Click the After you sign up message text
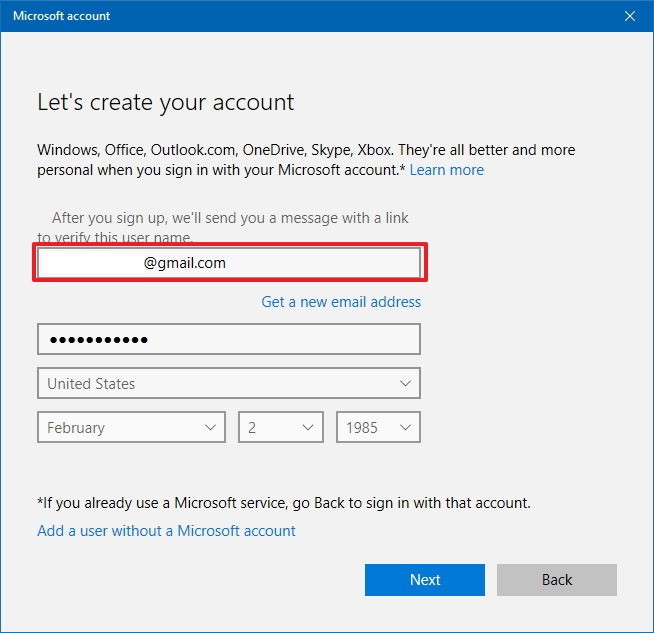Screen dimensions: 654x633 [x=223, y=228]
